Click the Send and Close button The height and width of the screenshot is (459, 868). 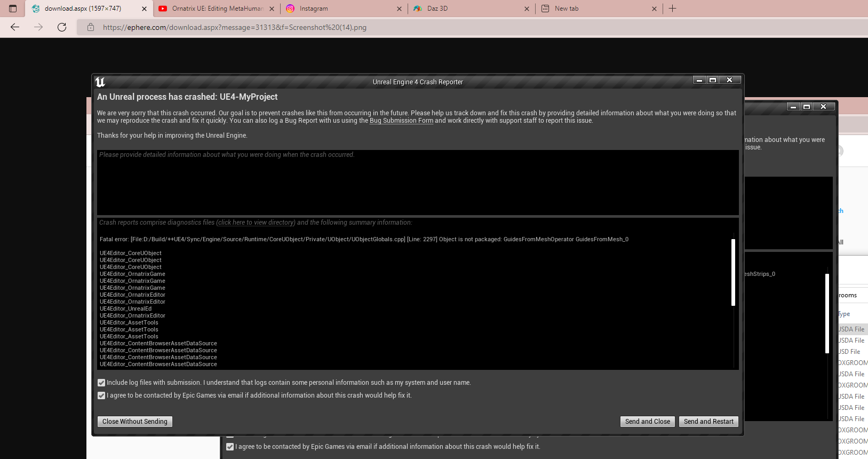(647, 422)
